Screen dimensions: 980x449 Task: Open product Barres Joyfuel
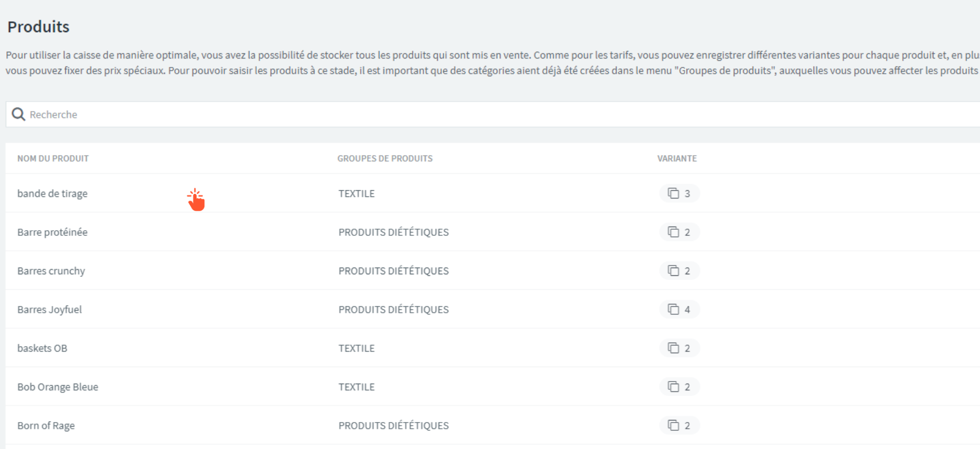click(x=49, y=310)
